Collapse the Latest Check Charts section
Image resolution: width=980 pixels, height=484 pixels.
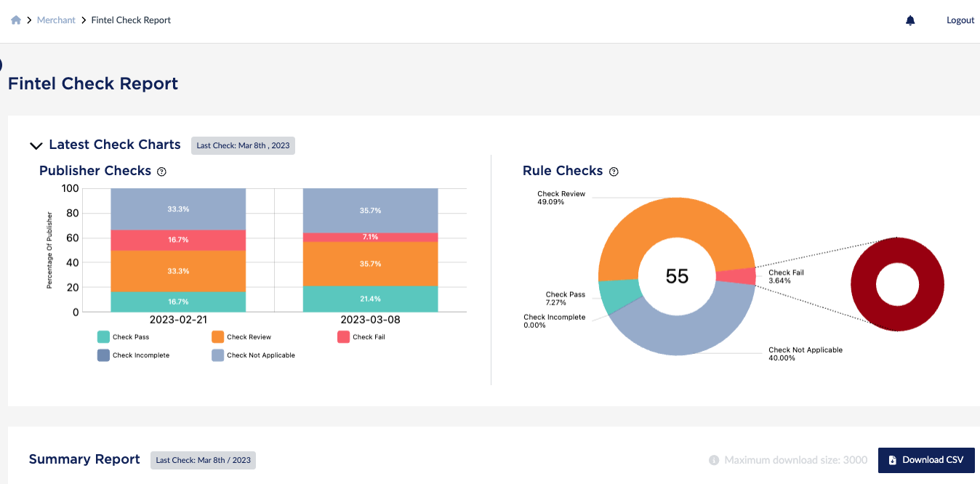coord(36,145)
